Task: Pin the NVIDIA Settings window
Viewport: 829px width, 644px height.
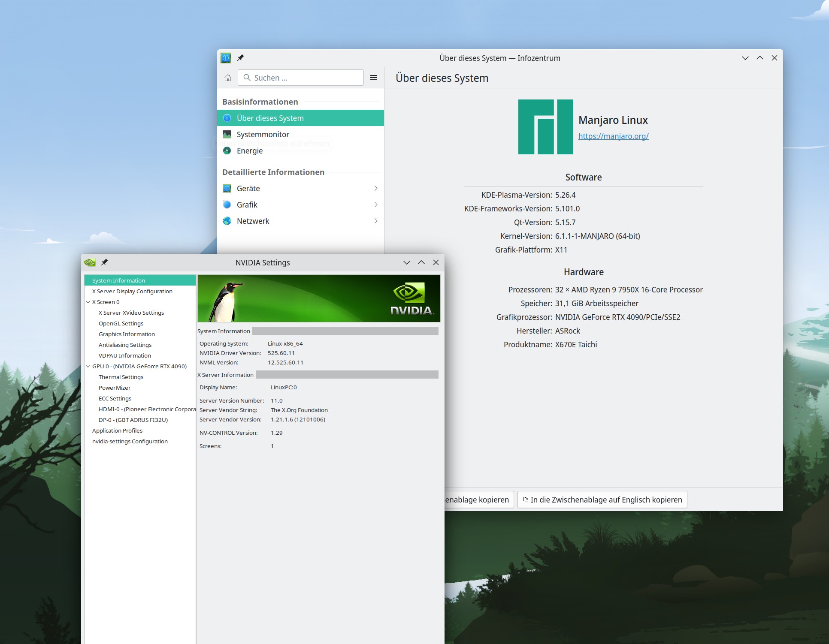Action: [x=104, y=262]
